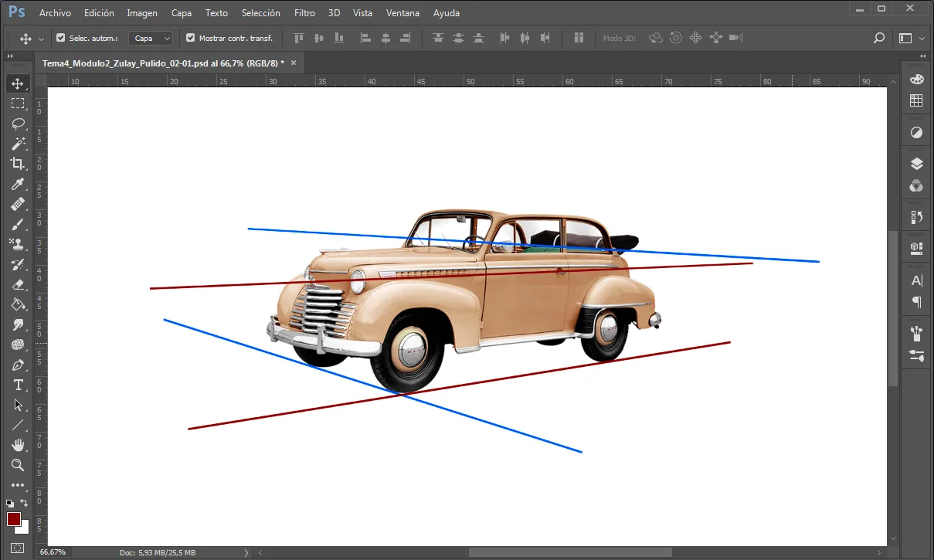Toggle Quick Mask mode
This screenshot has width=934, height=560.
18,548
